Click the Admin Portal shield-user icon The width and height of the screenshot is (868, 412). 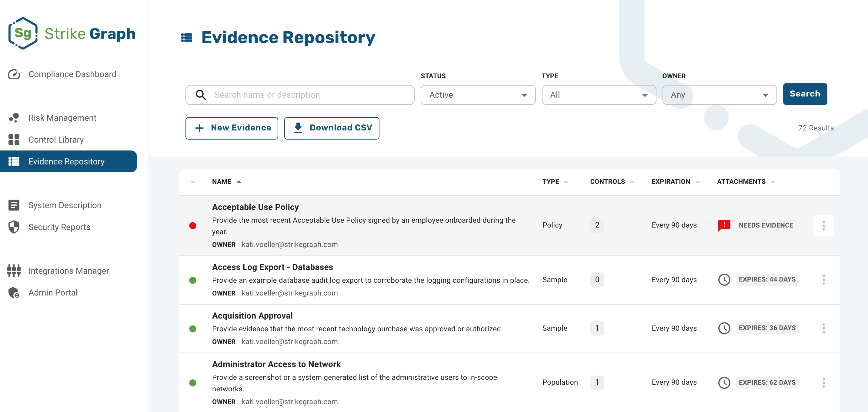[x=14, y=292]
